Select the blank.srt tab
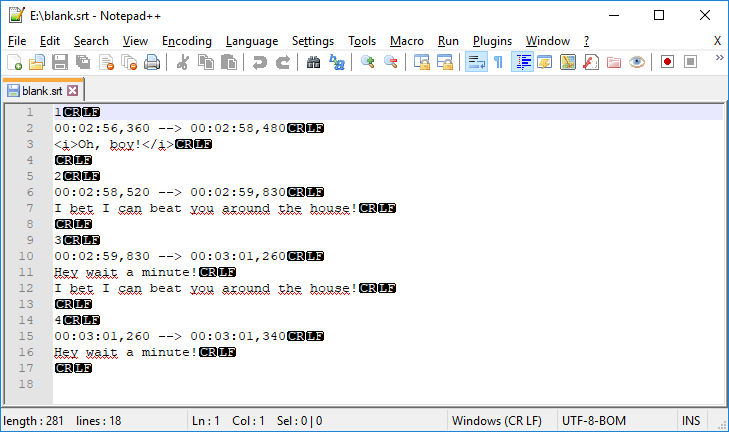729x432 pixels. click(x=42, y=91)
